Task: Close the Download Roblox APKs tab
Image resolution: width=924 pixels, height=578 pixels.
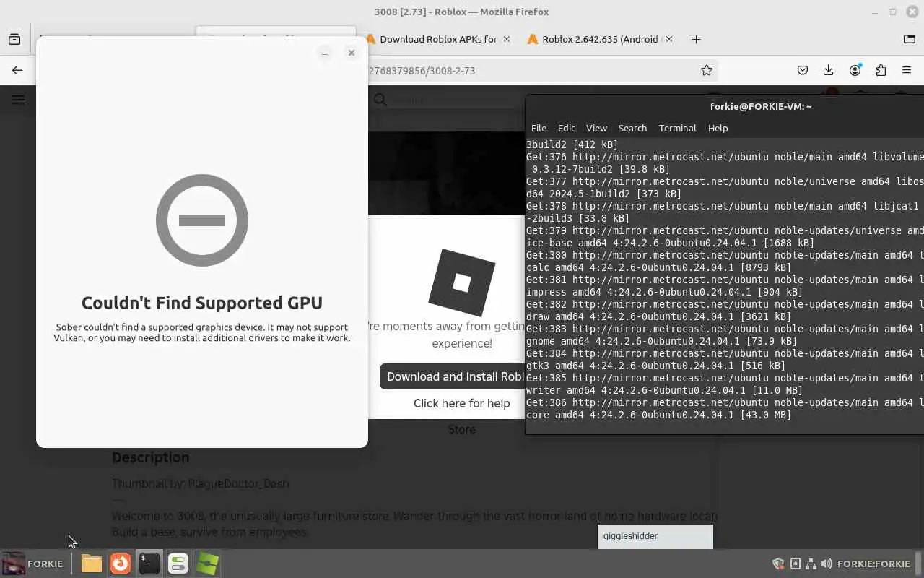Action: coord(506,39)
